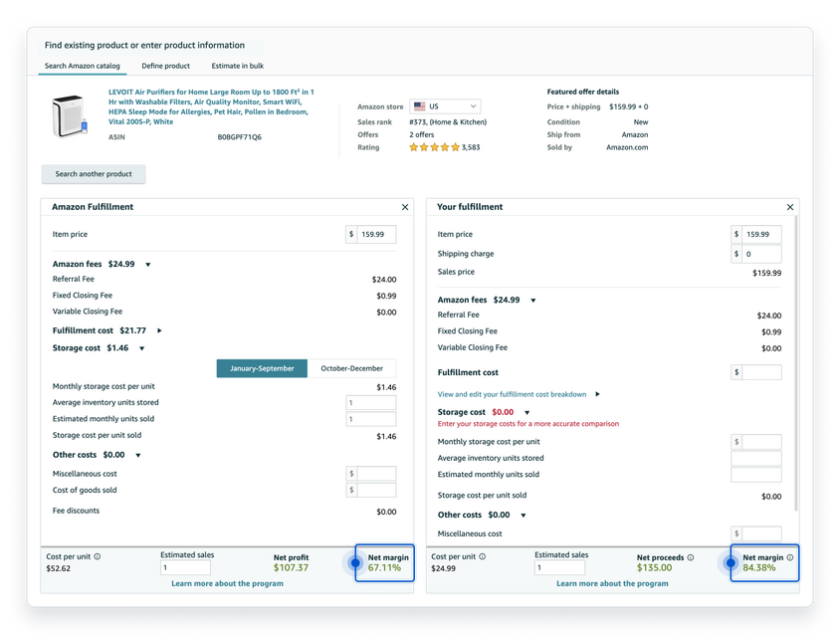
Task: Click the LEVOIT air purifier product thumbnail
Action: (x=69, y=115)
